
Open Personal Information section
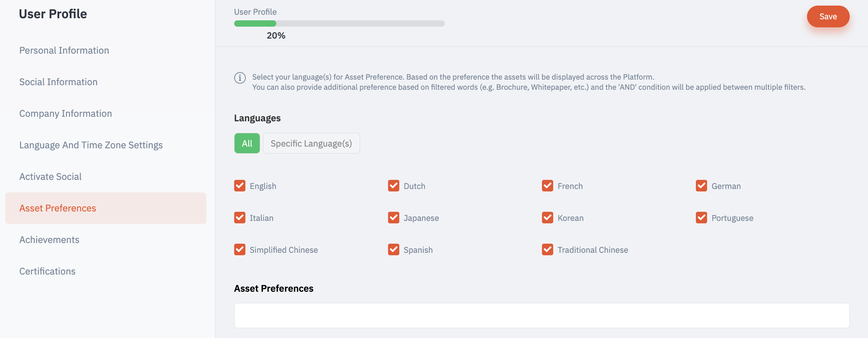(64, 50)
